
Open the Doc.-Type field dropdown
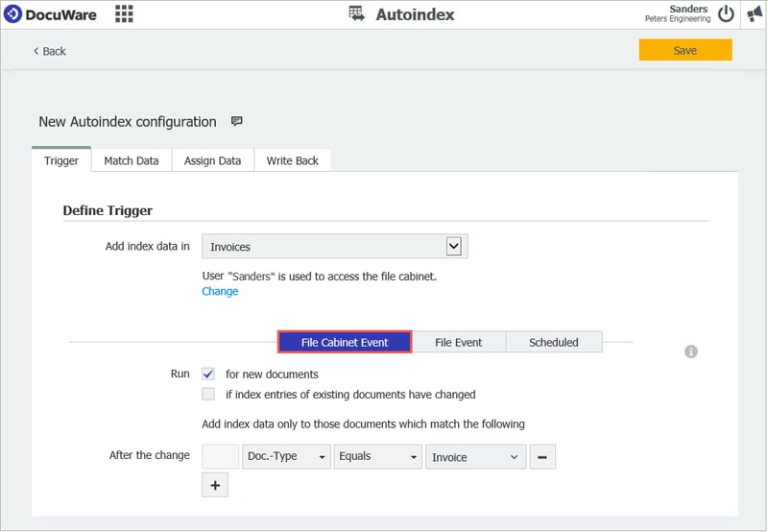coord(286,457)
